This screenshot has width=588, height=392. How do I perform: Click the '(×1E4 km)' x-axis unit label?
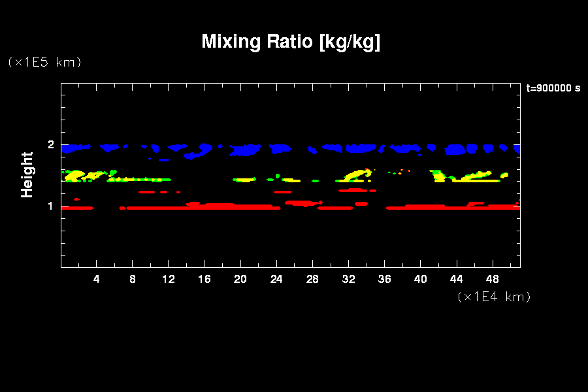pyautogui.click(x=494, y=297)
